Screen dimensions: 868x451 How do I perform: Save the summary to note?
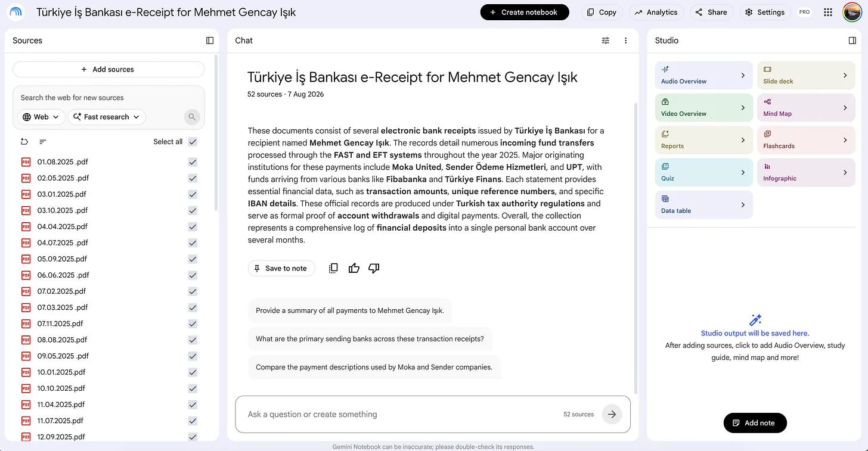click(x=281, y=268)
